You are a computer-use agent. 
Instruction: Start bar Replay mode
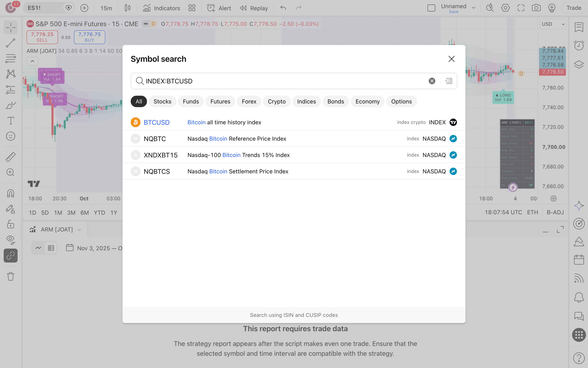[254, 8]
